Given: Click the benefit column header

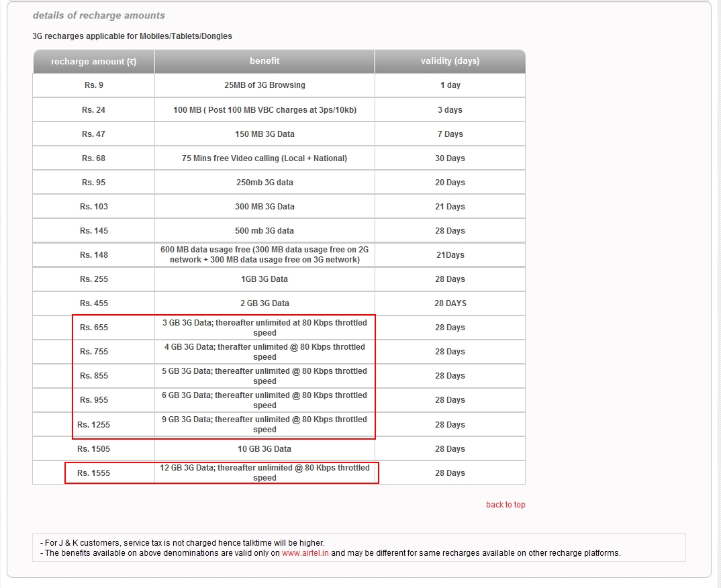Looking at the screenshot, I should (264, 61).
